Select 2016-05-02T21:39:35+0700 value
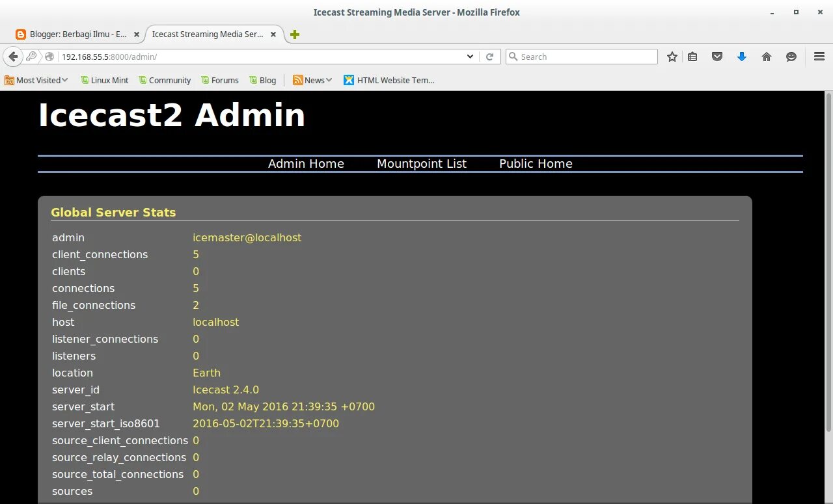Screen dimensions: 833x504 pyautogui.click(x=266, y=424)
